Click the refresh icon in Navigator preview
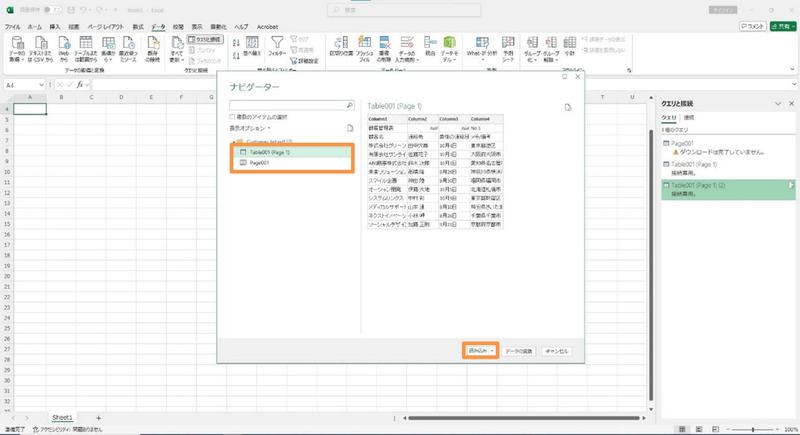 (x=567, y=106)
